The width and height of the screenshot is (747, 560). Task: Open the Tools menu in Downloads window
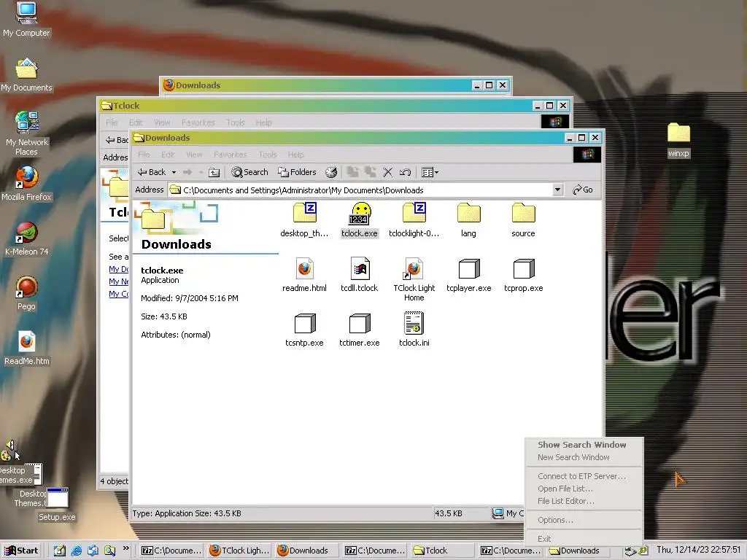tap(267, 155)
